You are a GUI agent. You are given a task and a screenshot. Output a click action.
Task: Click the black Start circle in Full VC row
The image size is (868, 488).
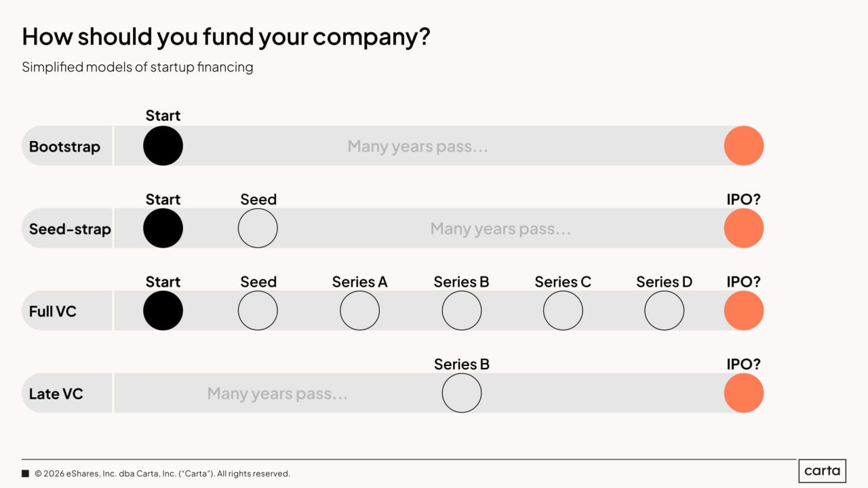[x=163, y=310]
